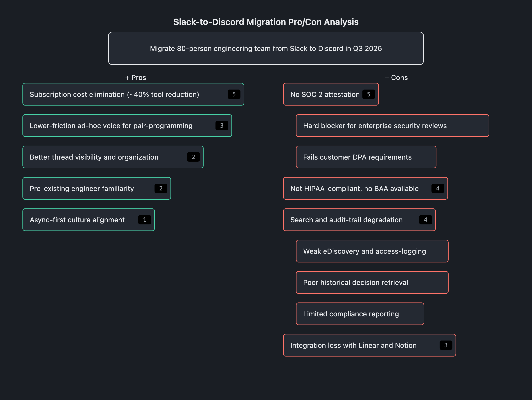Screen dimensions: 532x400
Task: Select the 'Slack-to-Discord Migration Pro/Con Analysis' title
Action: (266, 22)
